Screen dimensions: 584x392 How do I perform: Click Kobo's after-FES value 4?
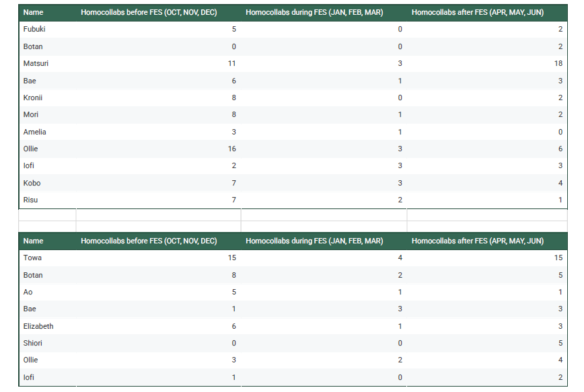[560, 183]
